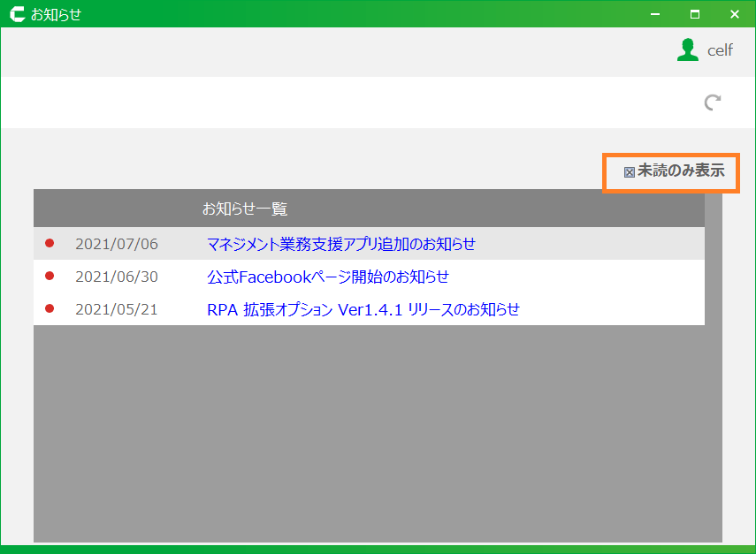Image resolution: width=756 pixels, height=554 pixels.
Task: Click the list's vertical scrollbar track
Action: pos(713,371)
